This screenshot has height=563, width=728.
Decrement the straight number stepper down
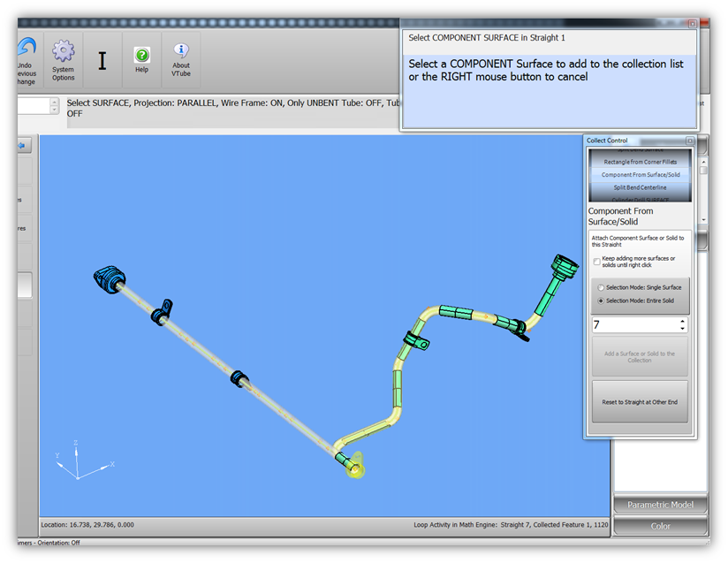click(682, 330)
